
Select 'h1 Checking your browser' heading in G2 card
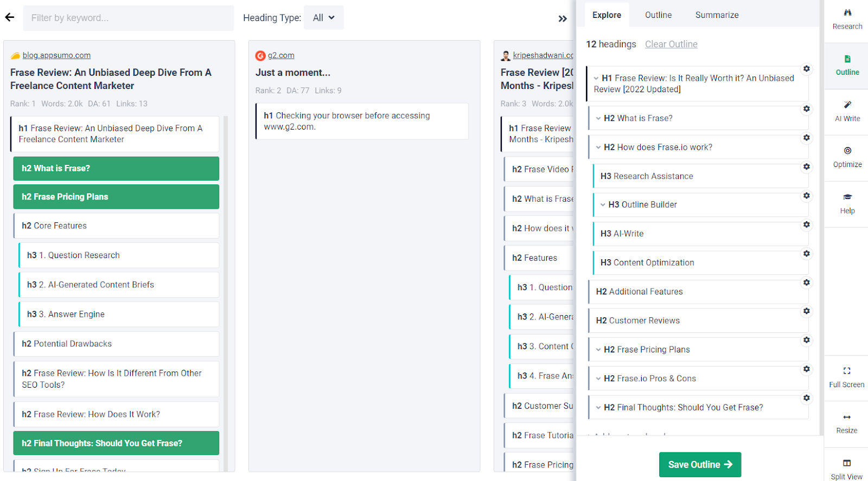pos(362,121)
